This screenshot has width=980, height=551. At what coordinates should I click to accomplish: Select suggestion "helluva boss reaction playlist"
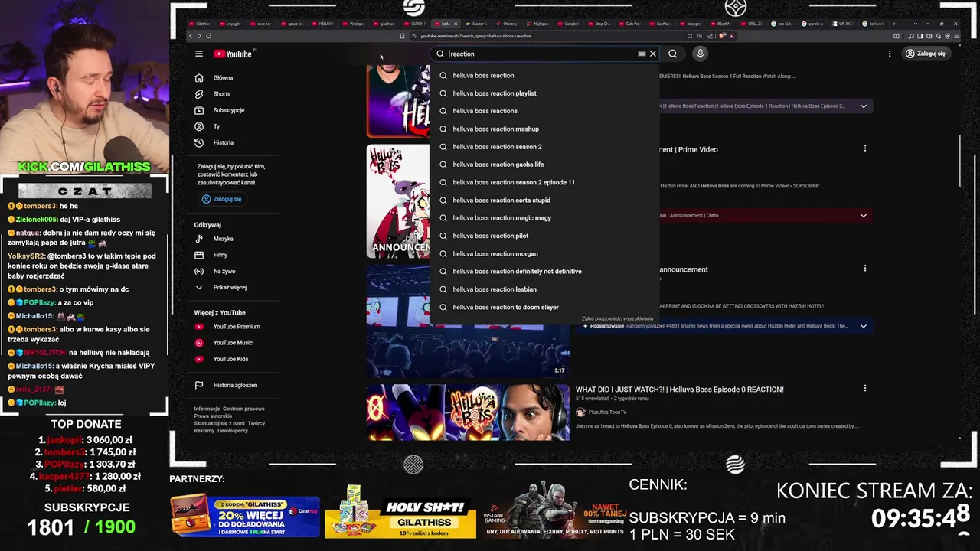point(544,93)
